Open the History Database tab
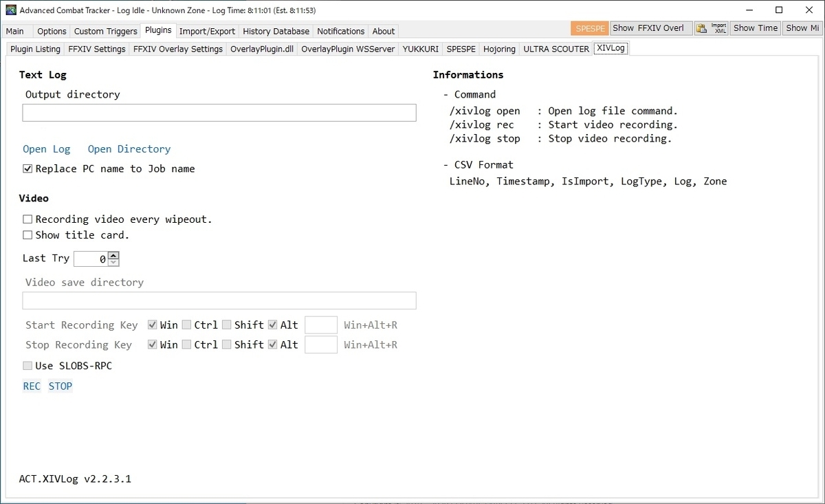The height and width of the screenshot is (504, 825). [276, 31]
